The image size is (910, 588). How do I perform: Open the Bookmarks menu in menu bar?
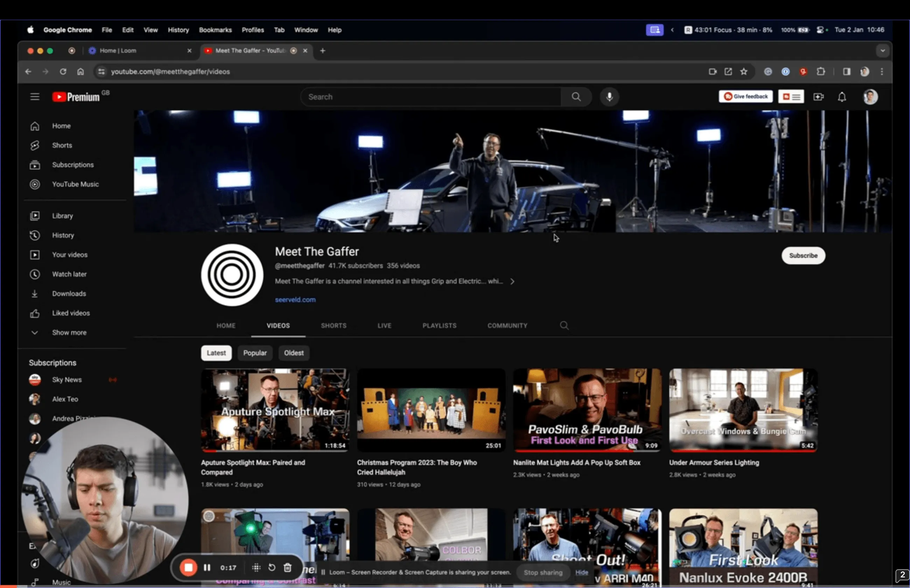click(215, 30)
